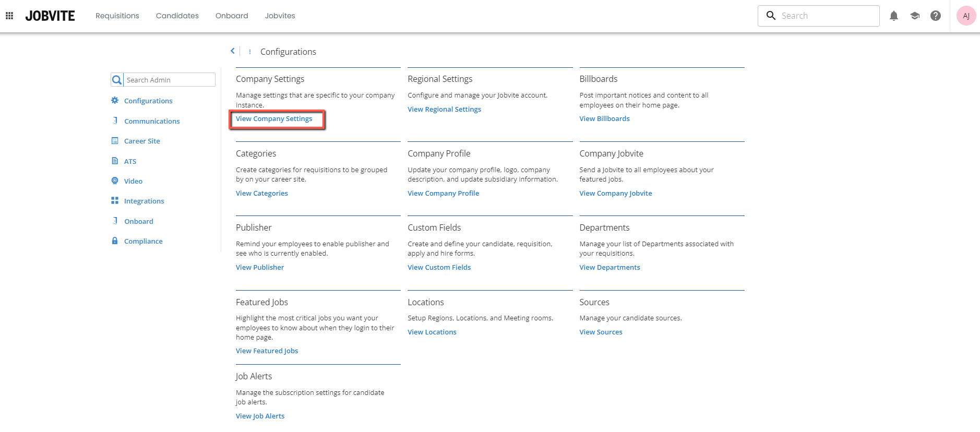Select Career Site in the sidebar
Image resolution: width=980 pixels, height=432 pixels.
coord(142,141)
